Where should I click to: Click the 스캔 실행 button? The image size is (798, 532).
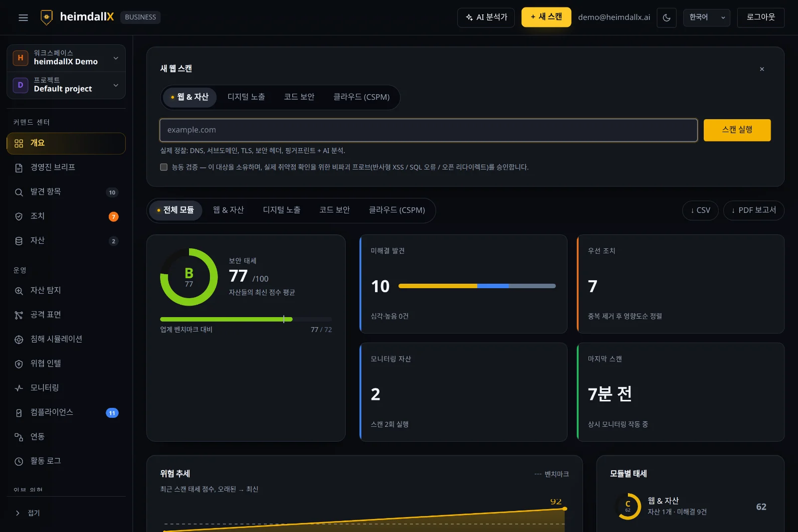click(x=737, y=130)
